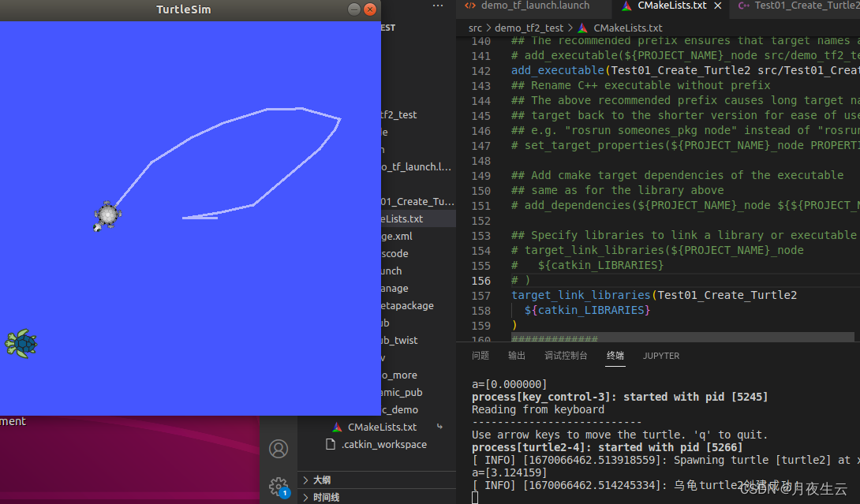Screen dimensions: 860x504
Task: Click the a=[3.124159] terminal line
Action: point(509,472)
